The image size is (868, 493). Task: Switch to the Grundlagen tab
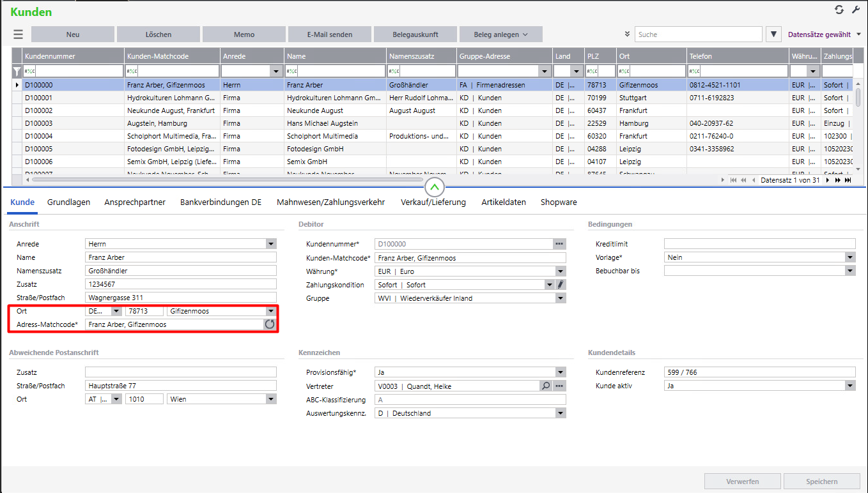(x=68, y=202)
